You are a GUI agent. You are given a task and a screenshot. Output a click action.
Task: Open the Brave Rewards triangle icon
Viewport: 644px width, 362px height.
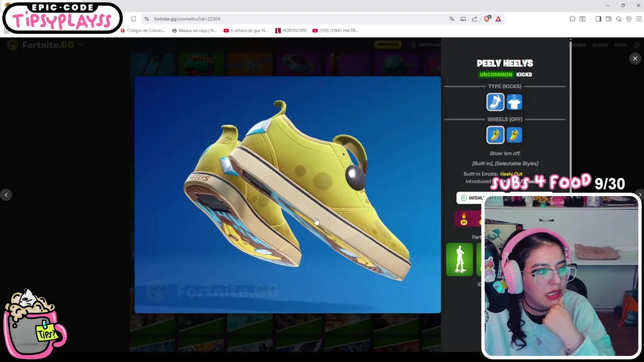pos(498,19)
